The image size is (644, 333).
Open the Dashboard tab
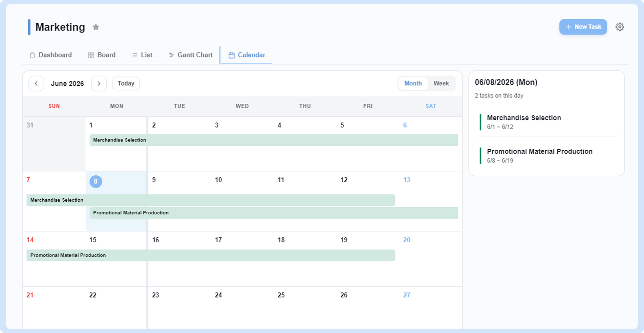click(51, 55)
